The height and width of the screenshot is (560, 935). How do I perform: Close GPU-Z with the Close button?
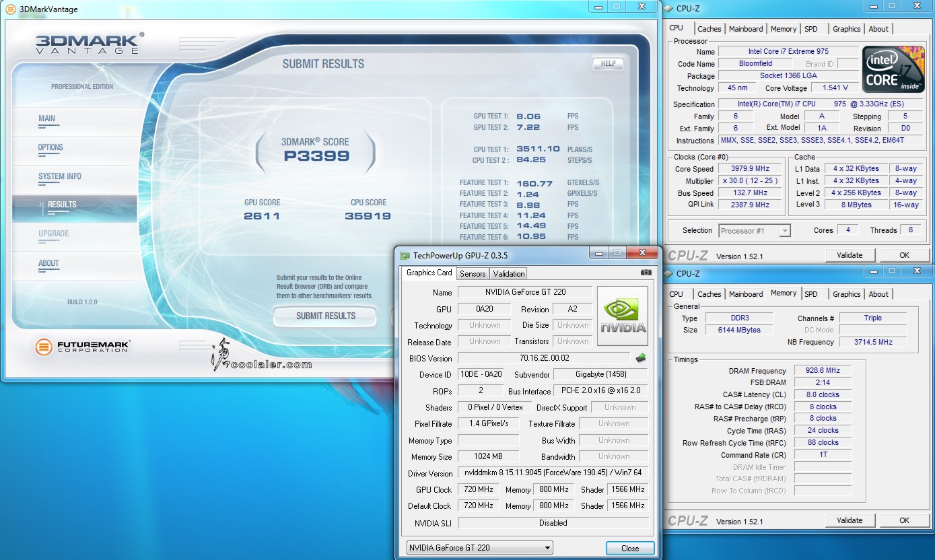[630, 548]
